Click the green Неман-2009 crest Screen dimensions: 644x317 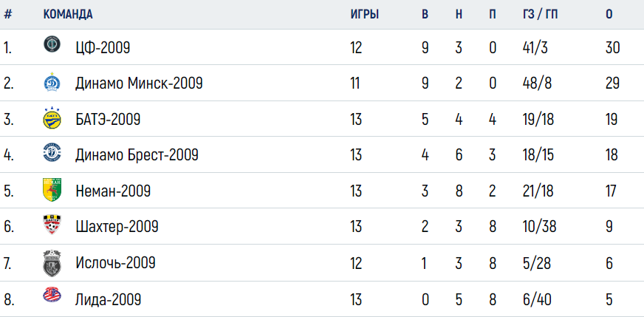click(x=52, y=190)
